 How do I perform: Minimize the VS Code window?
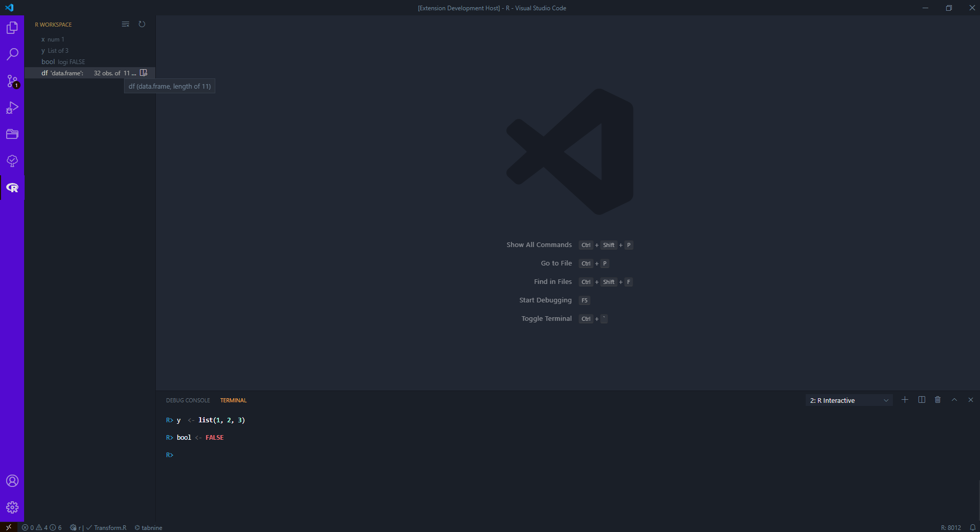click(925, 8)
